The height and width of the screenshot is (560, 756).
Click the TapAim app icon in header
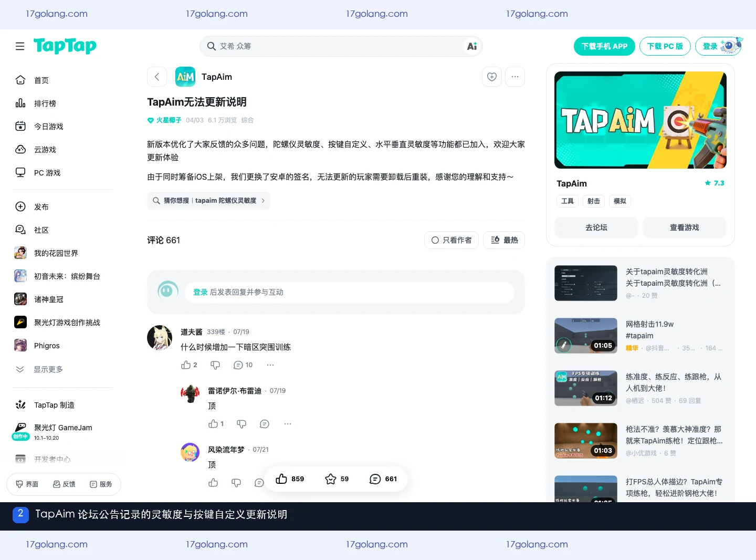coord(185,77)
